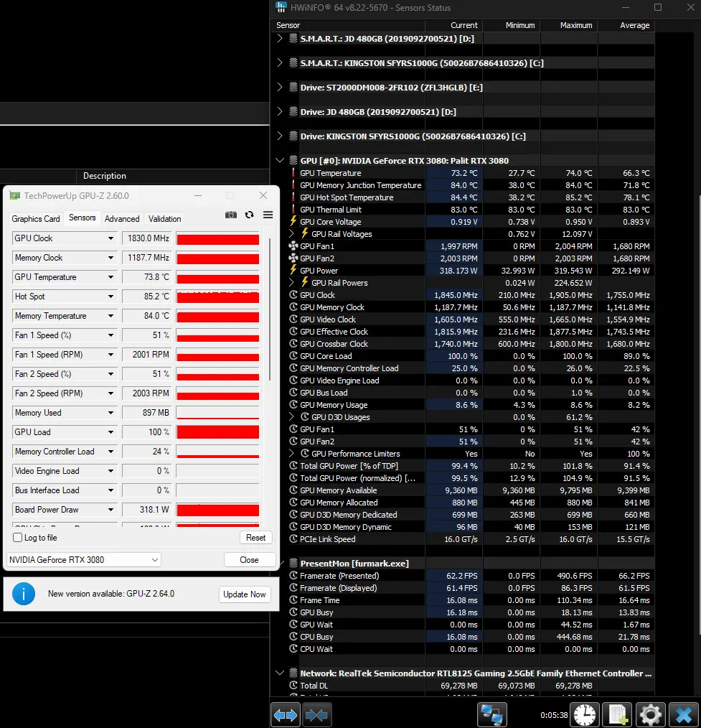Click the HWiNFO vertical scrollbar
Viewport: 701px width, 728px height.
[x=699, y=414]
